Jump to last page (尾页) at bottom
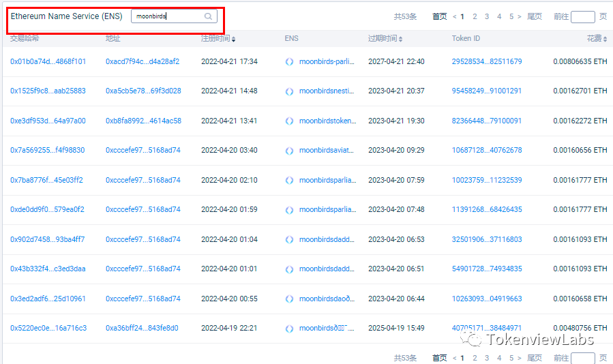The image size is (613, 364). [x=535, y=358]
